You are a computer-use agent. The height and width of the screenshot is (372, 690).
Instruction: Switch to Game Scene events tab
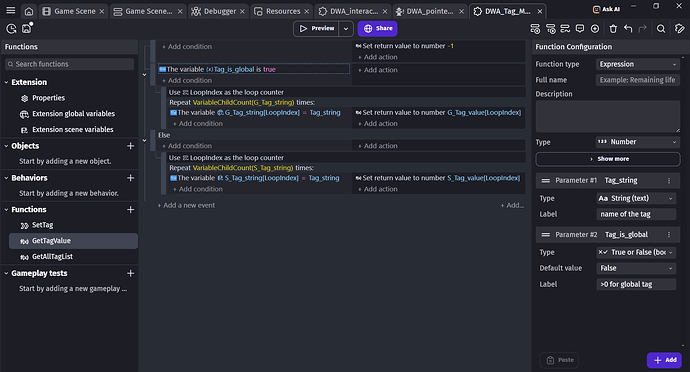point(147,11)
